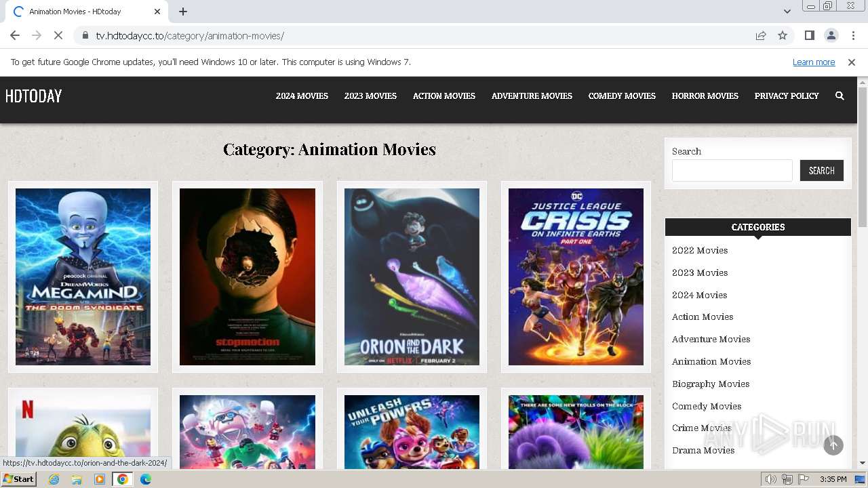Open the 2023 Movies sidebar category
This screenshot has width=868, height=488.
700,272
